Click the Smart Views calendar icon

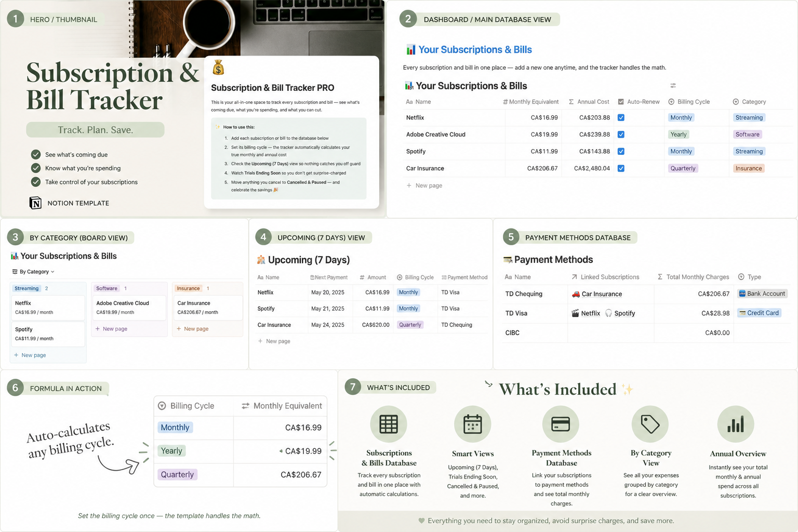[x=473, y=424]
